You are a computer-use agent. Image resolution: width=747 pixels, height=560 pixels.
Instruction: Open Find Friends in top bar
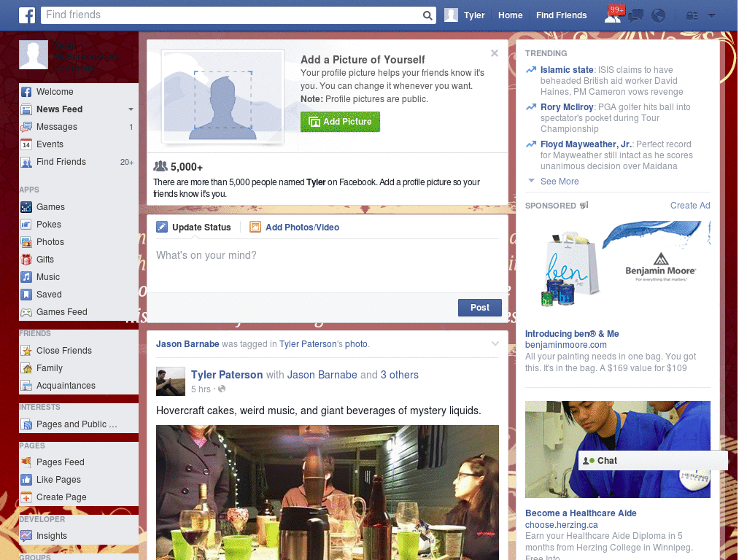[561, 15]
